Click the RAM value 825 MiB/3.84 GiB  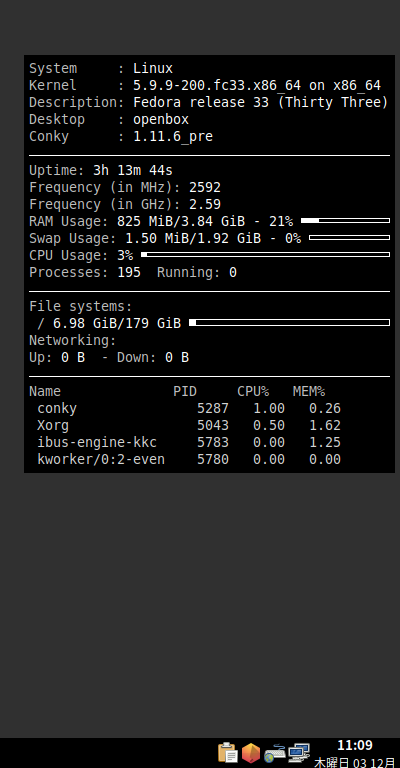[x=181, y=221]
